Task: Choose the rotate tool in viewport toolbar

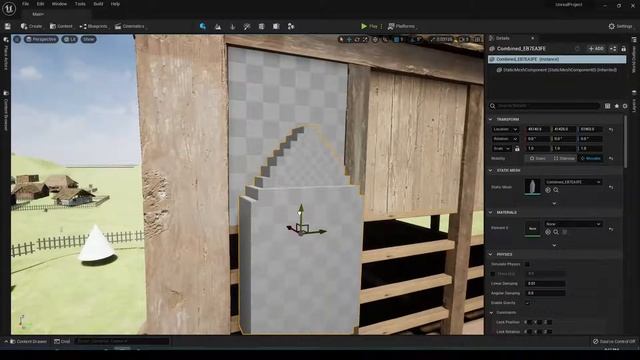Action: click(x=357, y=39)
